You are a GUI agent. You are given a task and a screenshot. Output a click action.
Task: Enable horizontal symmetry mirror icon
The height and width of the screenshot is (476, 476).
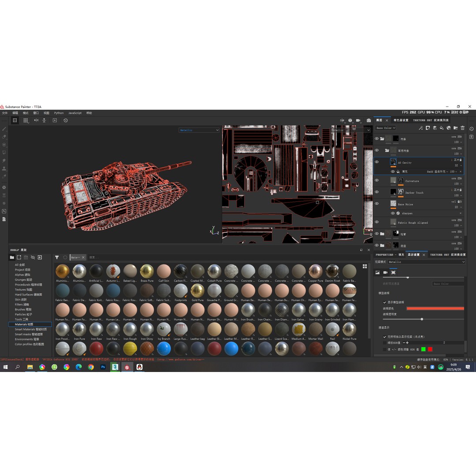(x=36, y=120)
